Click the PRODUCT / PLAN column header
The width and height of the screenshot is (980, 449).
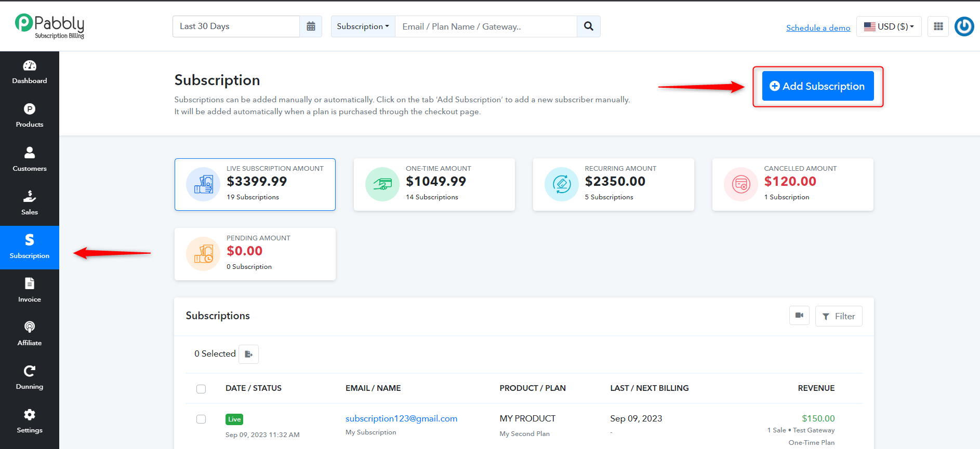pyautogui.click(x=533, y=388)
